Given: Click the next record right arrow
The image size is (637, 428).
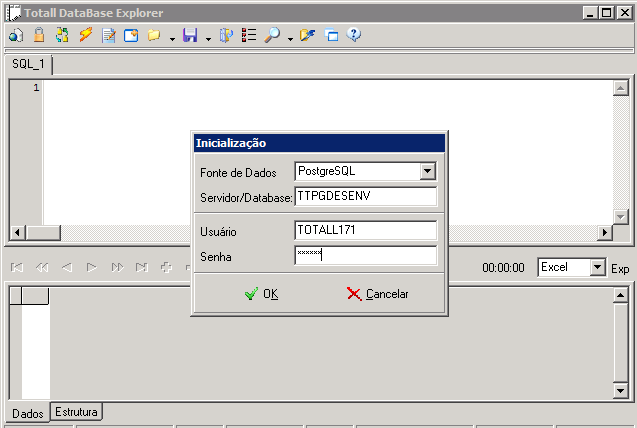Looking at the screenshot, I should (92, 267).
